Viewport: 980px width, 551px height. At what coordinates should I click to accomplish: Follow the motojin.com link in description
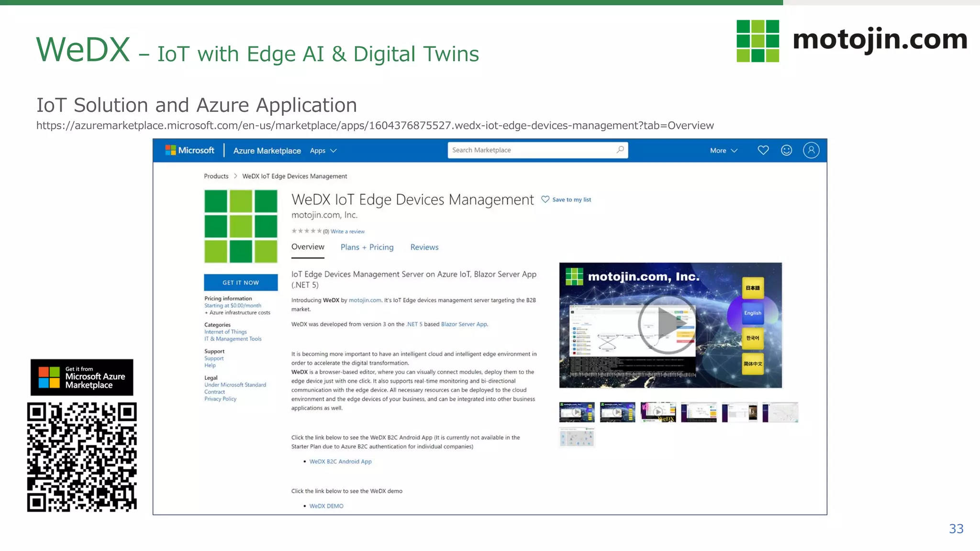pos(365,300)
